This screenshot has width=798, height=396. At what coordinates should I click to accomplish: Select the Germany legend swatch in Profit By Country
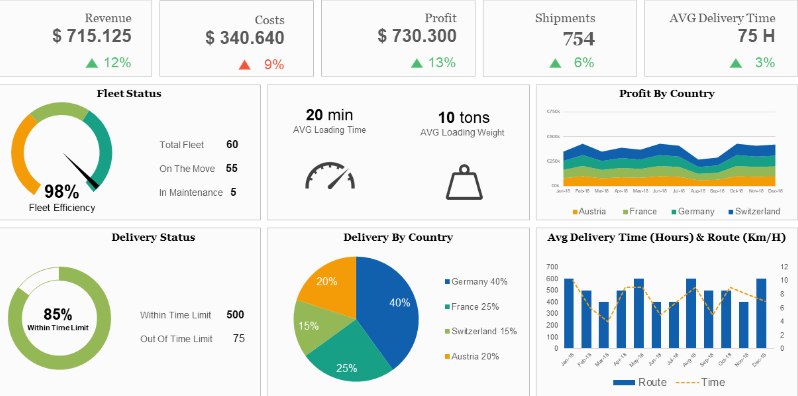(674, 212)
